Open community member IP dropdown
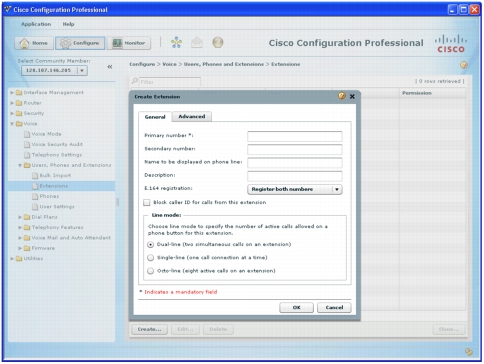This screenshot has height=364, width=484. (x=54, y=70)
